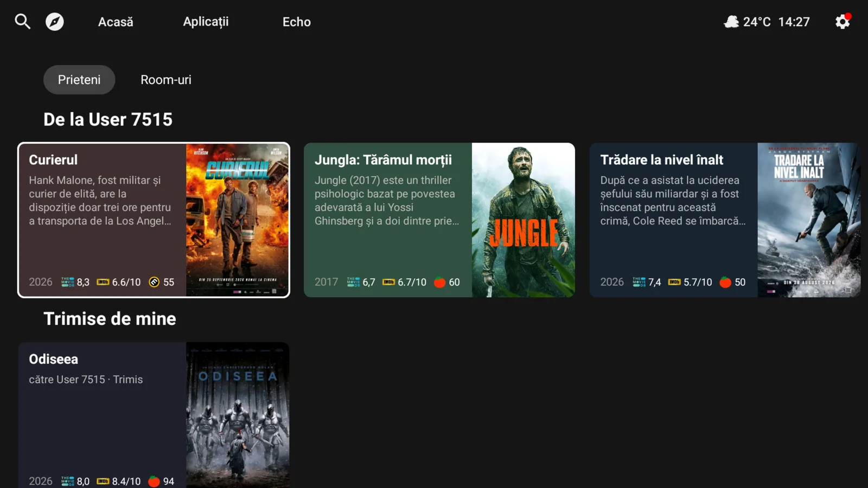Click the compass discover icon

[x=54, y=22]
